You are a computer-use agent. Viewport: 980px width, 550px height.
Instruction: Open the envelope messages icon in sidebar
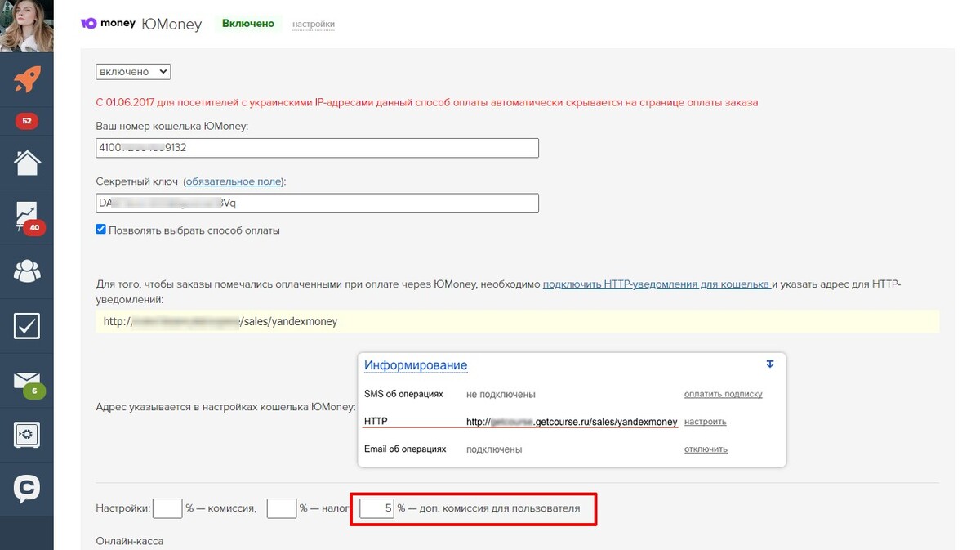click(27, 382)
